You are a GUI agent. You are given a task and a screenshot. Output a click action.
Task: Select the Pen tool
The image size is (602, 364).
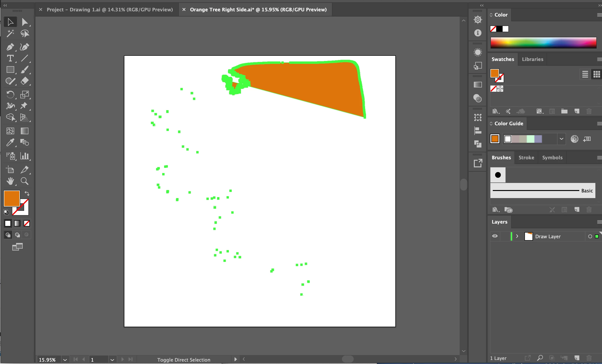pos(10,47)
